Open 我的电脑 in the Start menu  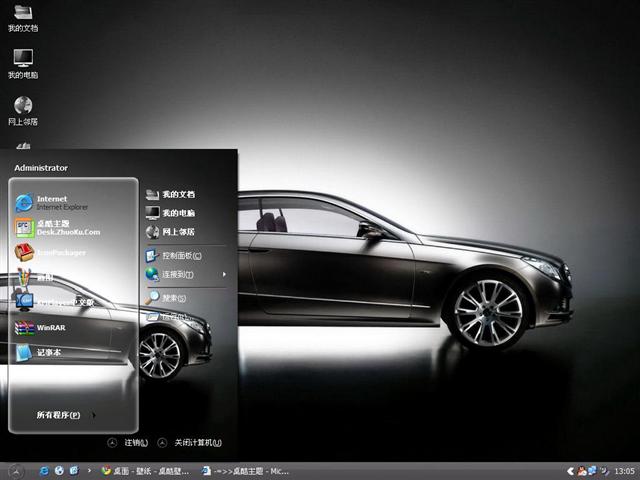pyautogui.click(x=177, y=213)
